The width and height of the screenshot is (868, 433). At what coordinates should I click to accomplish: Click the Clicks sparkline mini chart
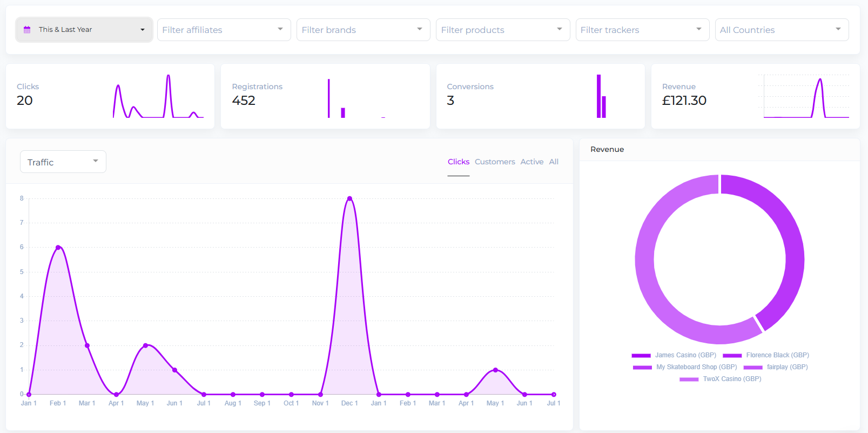(158, 96)
